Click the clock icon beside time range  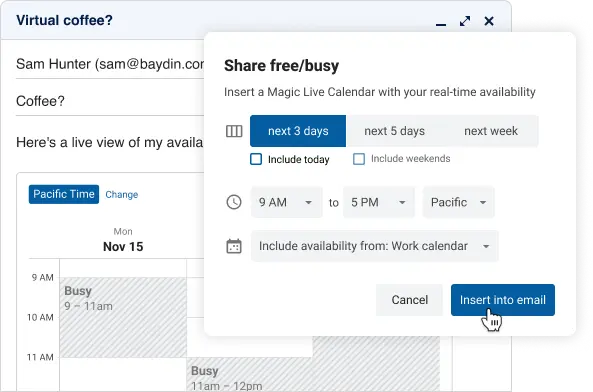click(234, 202)
